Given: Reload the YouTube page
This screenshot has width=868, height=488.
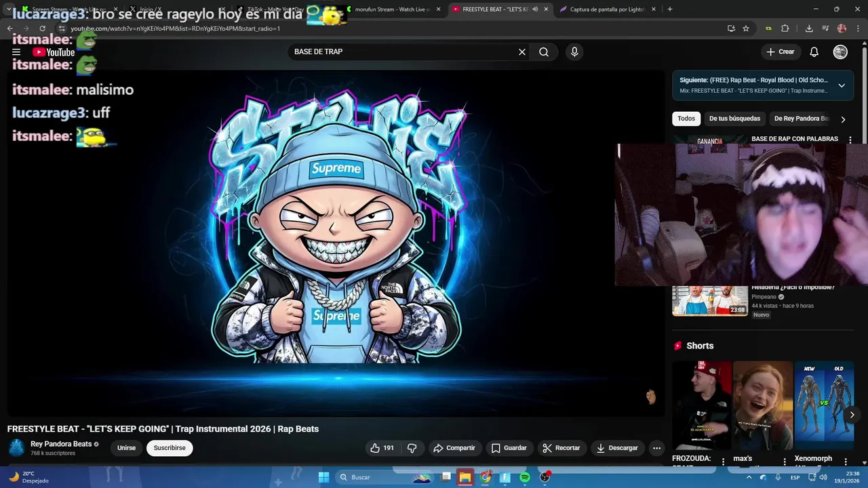Looking at the screenshot, I should 42,28.
